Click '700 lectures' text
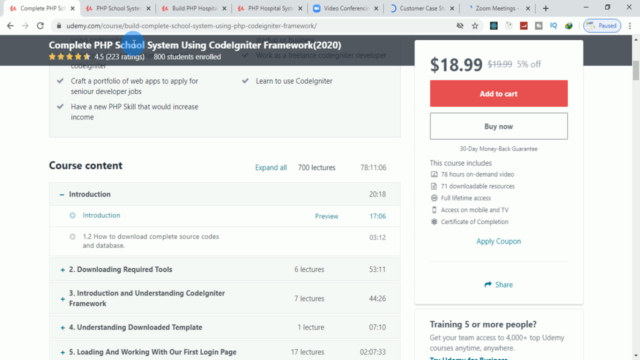Viewport: 640px width, 360px height. pos(316,168)
